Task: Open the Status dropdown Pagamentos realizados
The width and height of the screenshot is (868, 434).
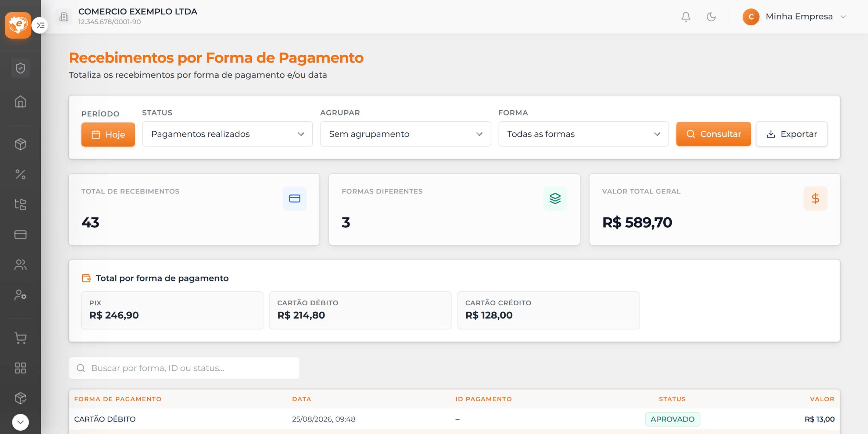Action: (227, 134)
